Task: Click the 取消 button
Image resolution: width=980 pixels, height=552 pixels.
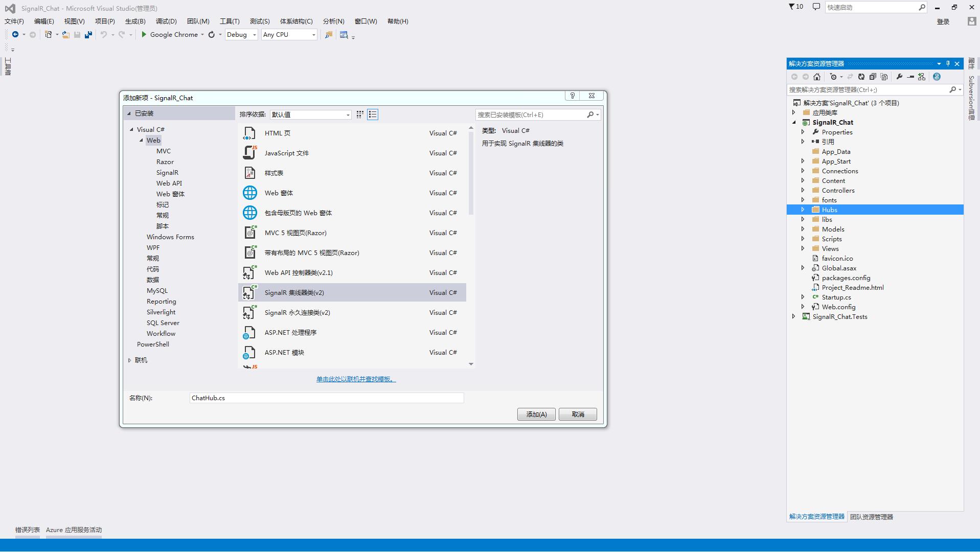Action: click(x=578, y=415)
